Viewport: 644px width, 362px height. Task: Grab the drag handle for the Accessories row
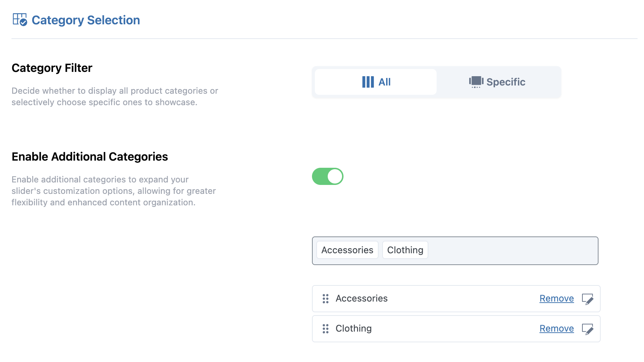(325, 299)
